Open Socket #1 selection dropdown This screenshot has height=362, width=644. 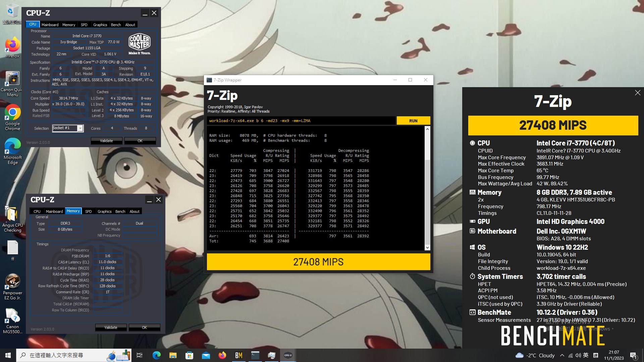[x=67, y=128]
